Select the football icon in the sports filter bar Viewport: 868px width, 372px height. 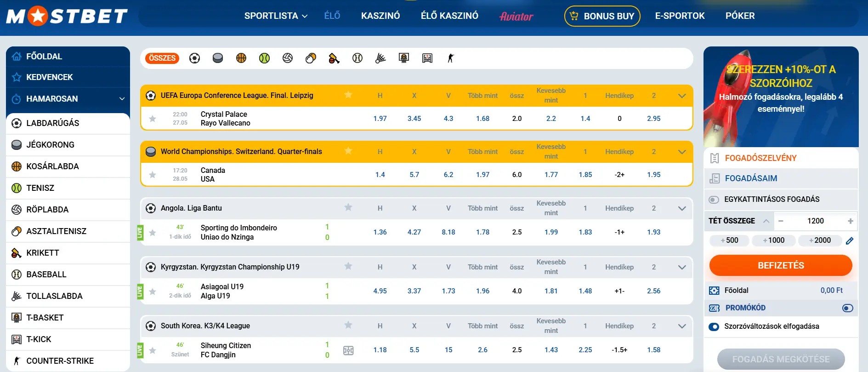[x=194, y=58]
